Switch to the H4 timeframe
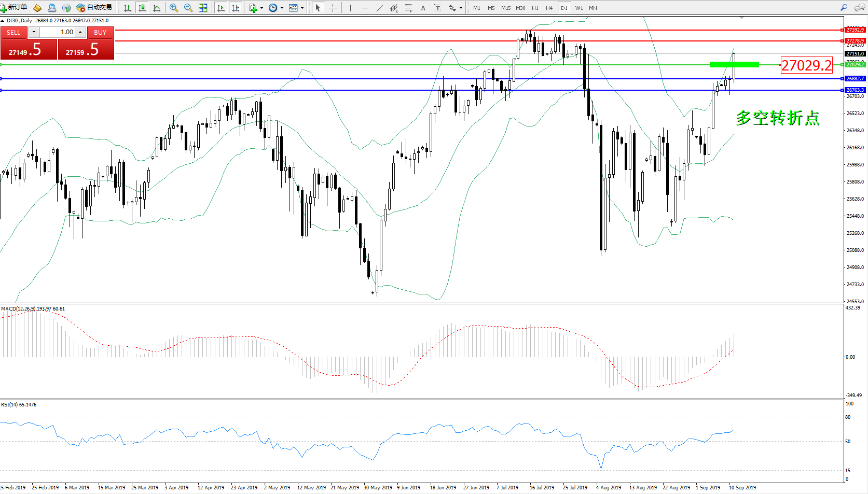 549,8
